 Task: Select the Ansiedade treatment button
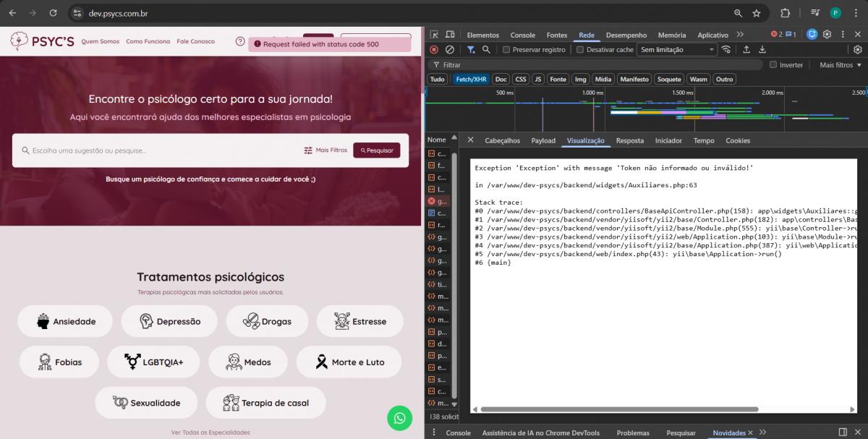66,321
